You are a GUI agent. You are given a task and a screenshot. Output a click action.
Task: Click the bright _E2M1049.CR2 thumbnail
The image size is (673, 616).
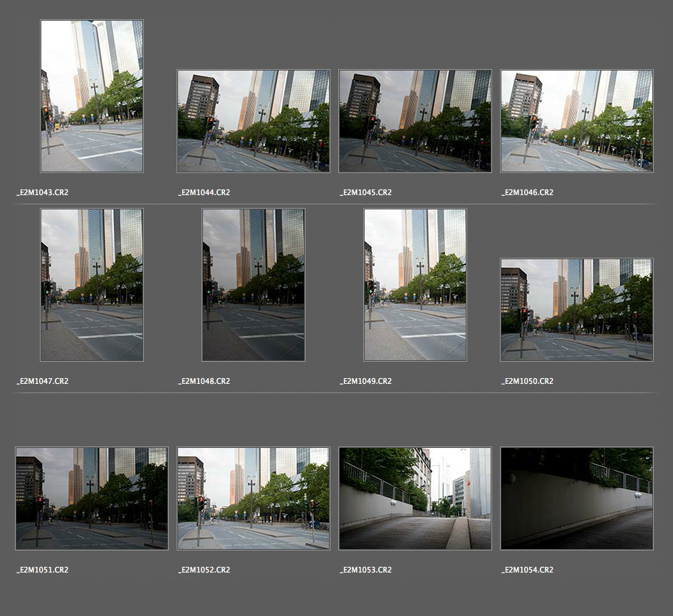(x=415, y=285)
